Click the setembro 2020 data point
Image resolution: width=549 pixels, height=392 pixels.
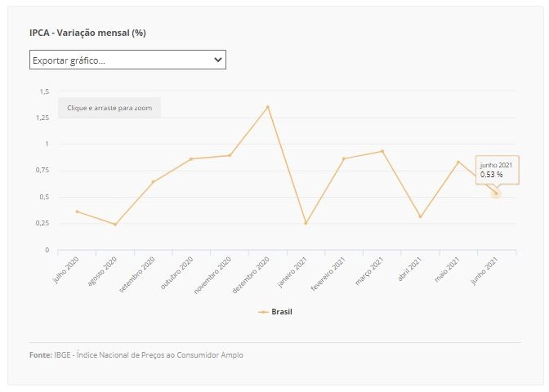tap(153, 181)
